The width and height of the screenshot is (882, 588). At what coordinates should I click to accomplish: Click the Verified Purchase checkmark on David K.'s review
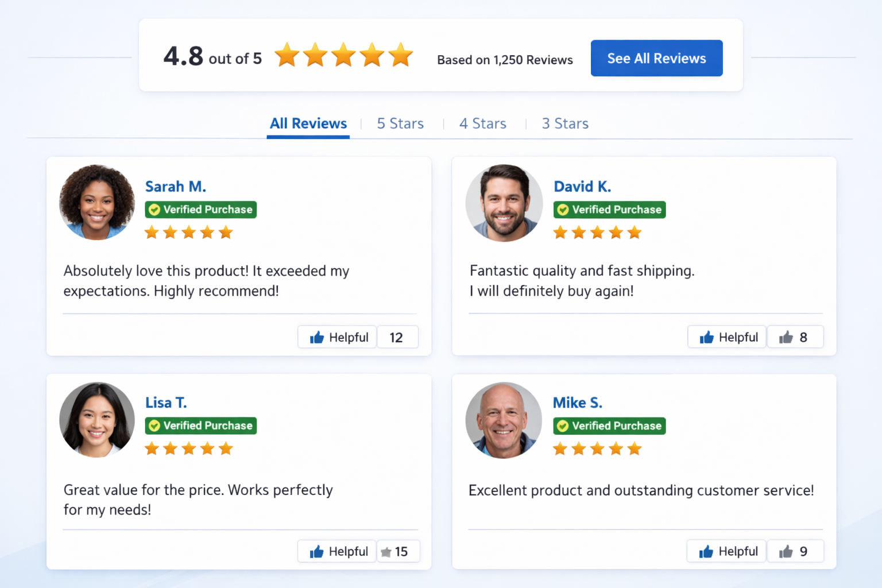pos(563,209)
